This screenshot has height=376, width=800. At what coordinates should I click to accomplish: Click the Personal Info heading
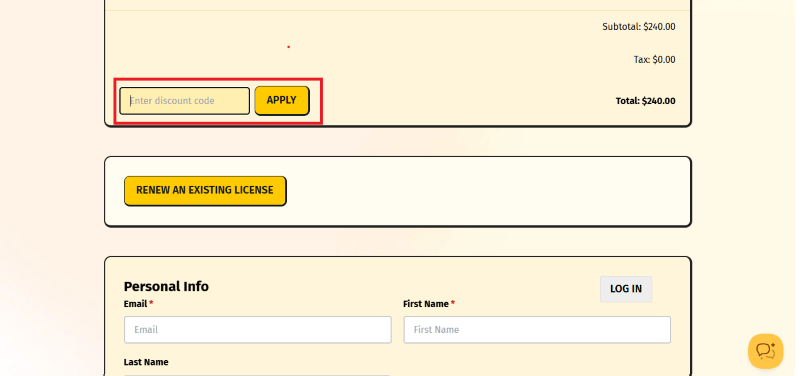point(166,287)
